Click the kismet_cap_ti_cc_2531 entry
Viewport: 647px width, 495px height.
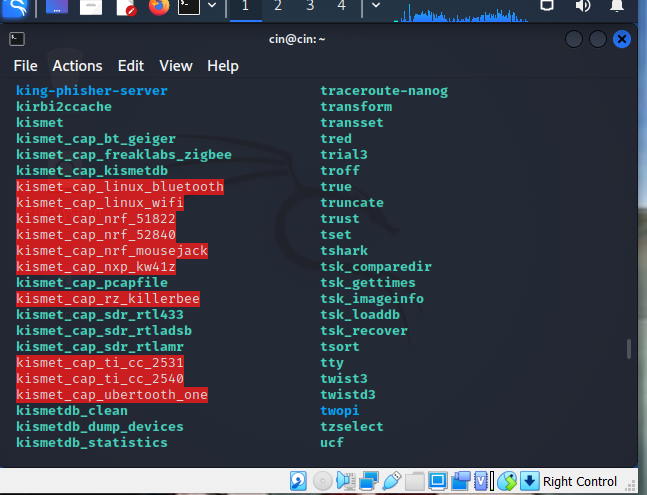pyautogui.click(x=100, y=363)
